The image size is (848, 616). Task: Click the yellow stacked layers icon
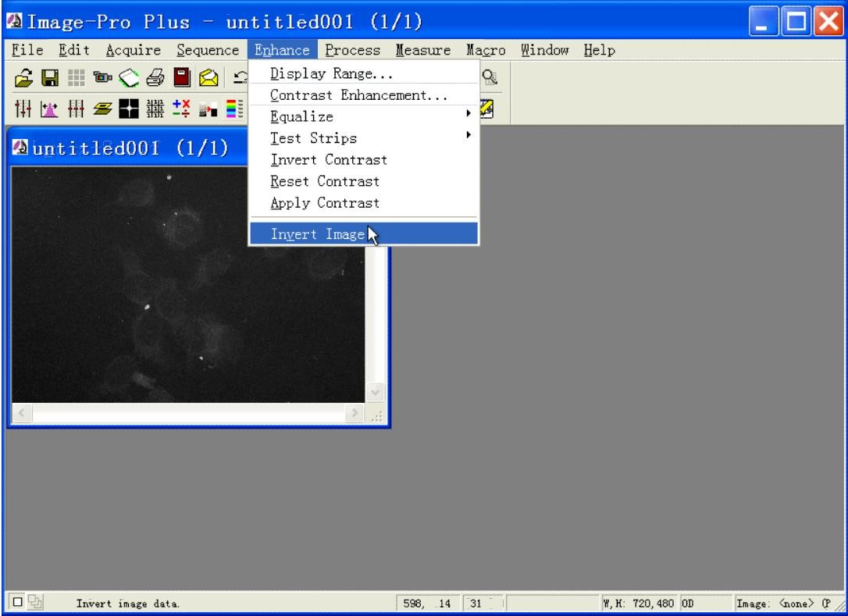[102, 109]
